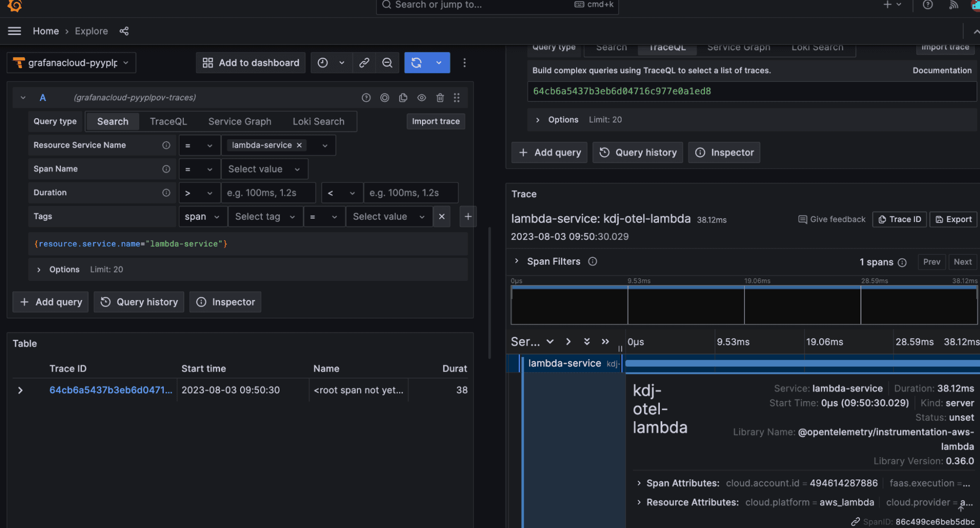980x528 pixels.
Task: Expand the trace table row for trace 64cb6a...
Action: click(20, 390)
